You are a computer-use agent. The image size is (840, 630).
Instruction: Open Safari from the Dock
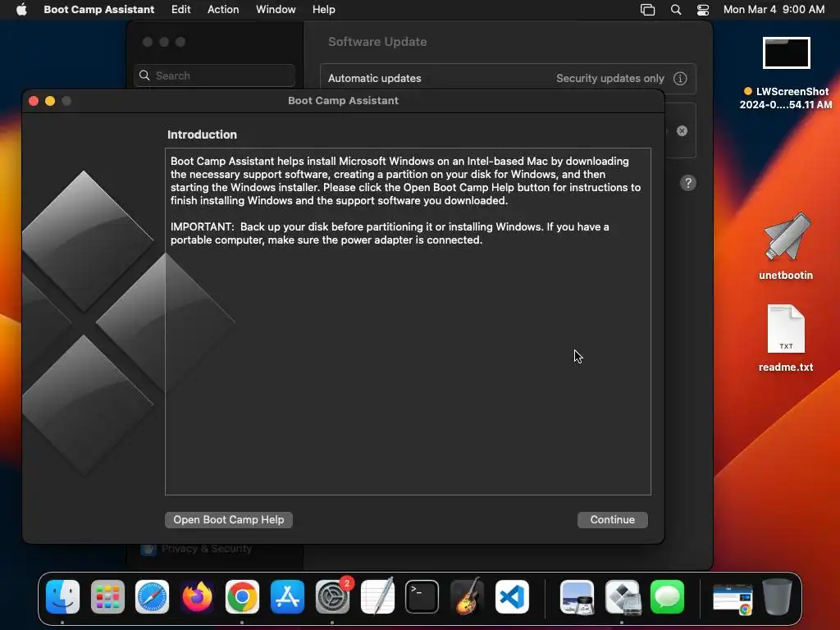tap(152, 596)
